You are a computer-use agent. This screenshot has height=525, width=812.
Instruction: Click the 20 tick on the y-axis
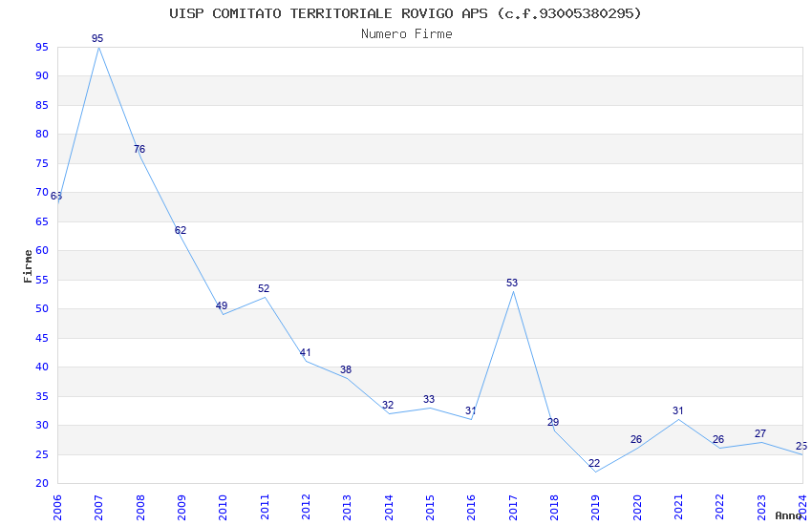42,483
